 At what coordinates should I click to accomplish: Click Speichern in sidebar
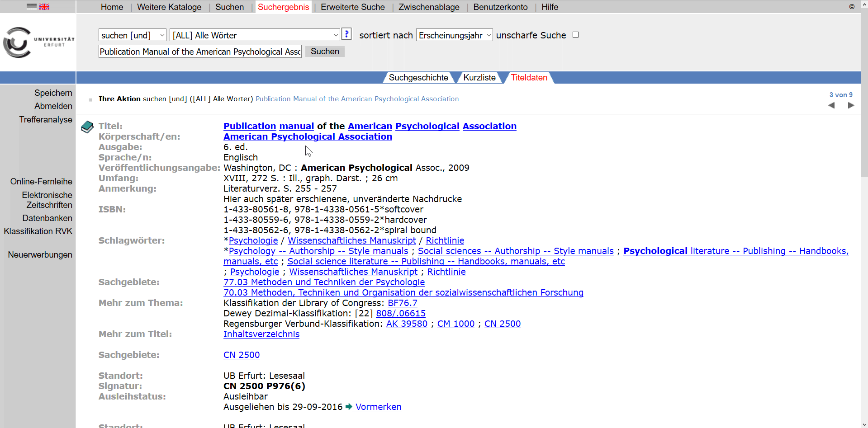tap(53, 93)
